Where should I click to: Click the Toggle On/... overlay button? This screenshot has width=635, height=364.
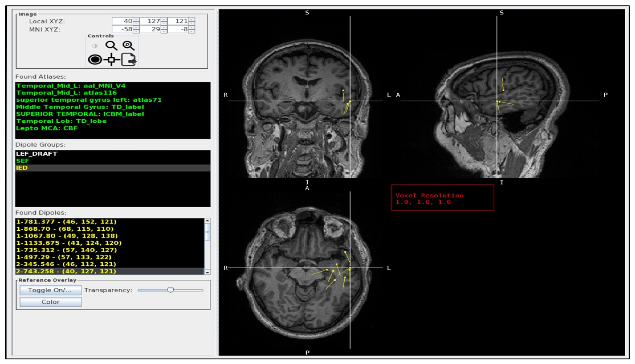51,290
